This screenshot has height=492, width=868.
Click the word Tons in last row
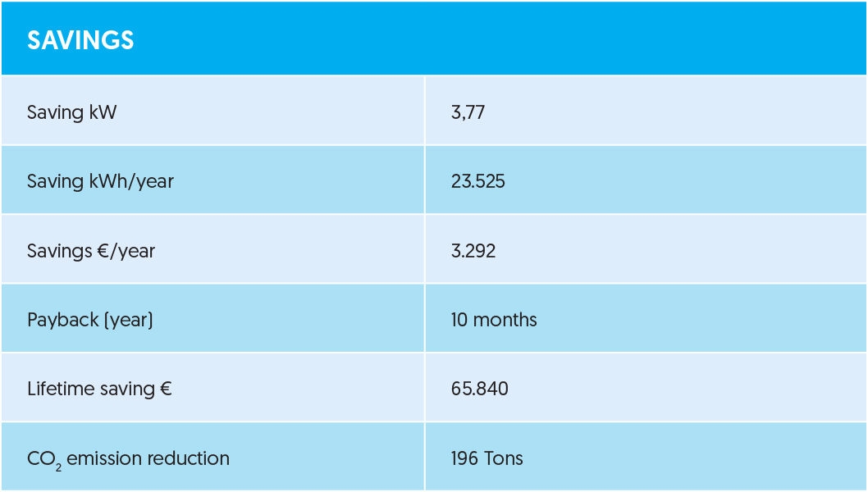tap(504, 458)
